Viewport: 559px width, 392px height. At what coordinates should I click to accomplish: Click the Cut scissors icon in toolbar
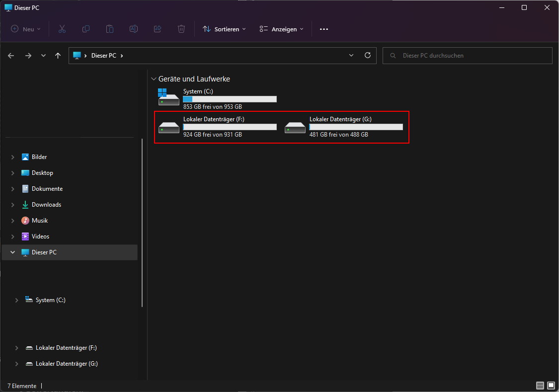(62, 29)
